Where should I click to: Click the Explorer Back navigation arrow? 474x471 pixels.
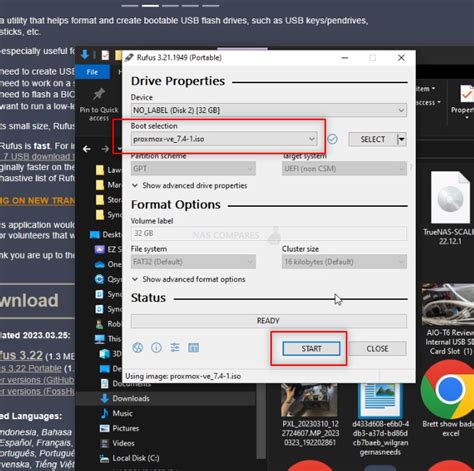click(87, 149)
